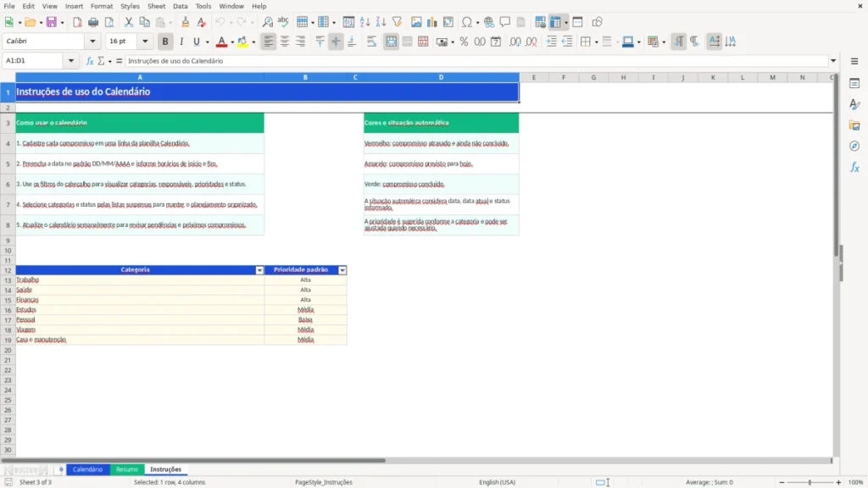
Task: Click the Show Draw Functions shapes icon
Action: [x=597, y=22]
